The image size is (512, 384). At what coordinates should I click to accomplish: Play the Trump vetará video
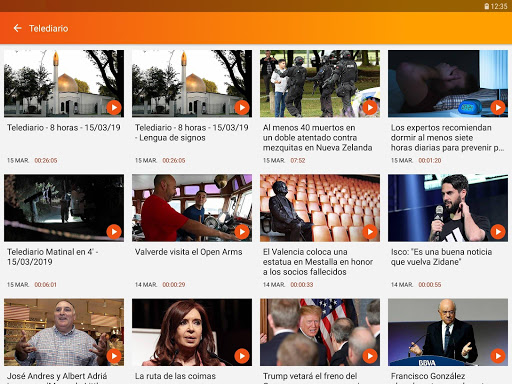pos(370,356)
